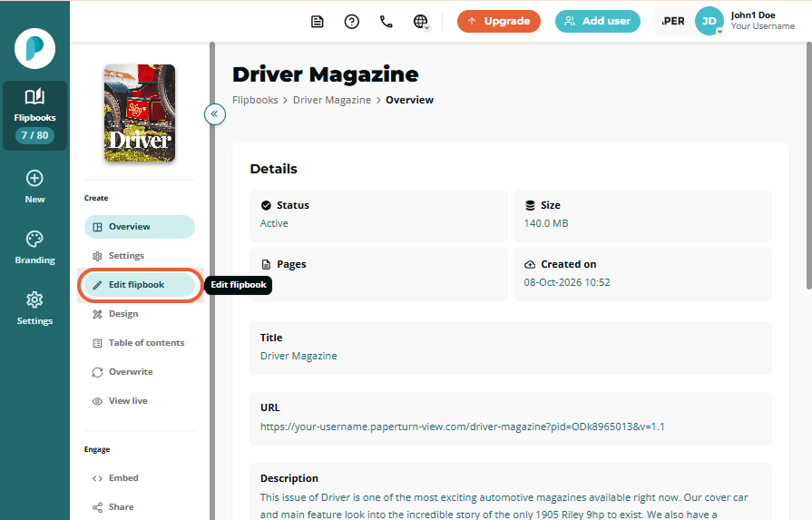Click the PER plan badge
This screenshot has height=520, width=812.
click(x=673, y=21)
